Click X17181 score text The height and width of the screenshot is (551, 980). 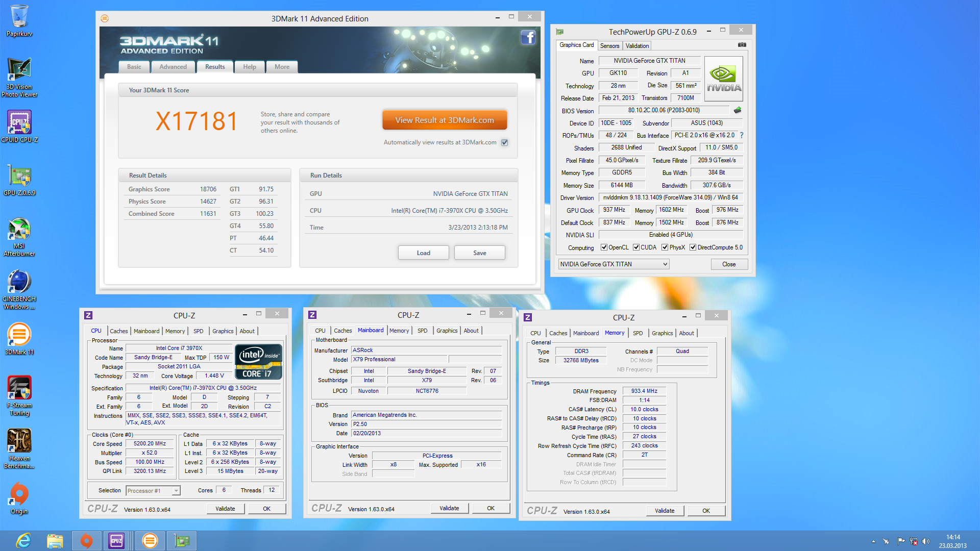197,121
